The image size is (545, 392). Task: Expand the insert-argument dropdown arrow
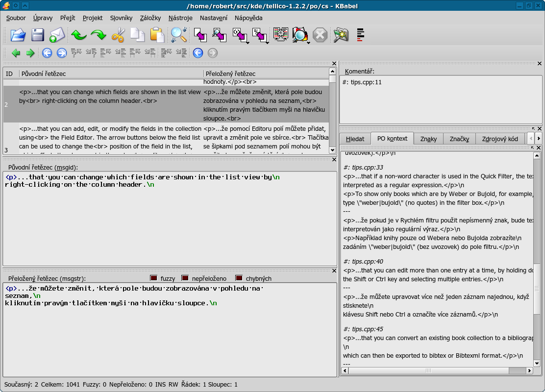coord(267,43)
